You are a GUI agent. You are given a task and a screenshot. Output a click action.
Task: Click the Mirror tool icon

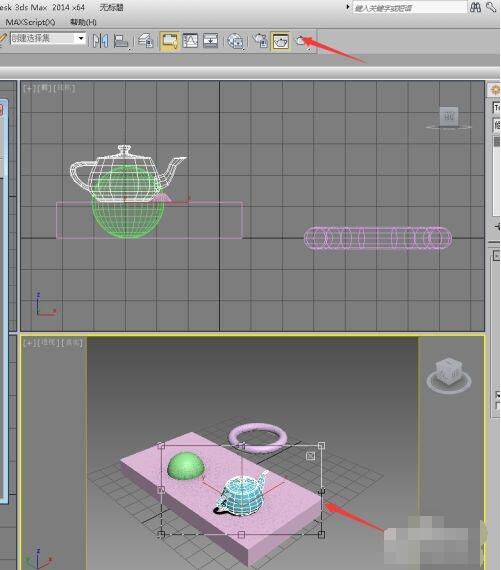pos(100,41)
